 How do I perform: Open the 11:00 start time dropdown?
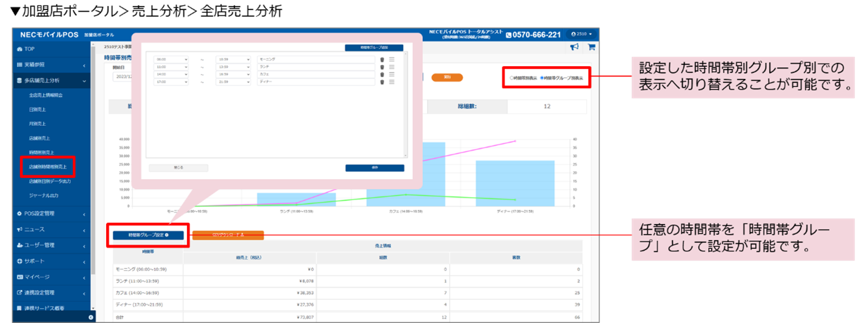point(171,68)
